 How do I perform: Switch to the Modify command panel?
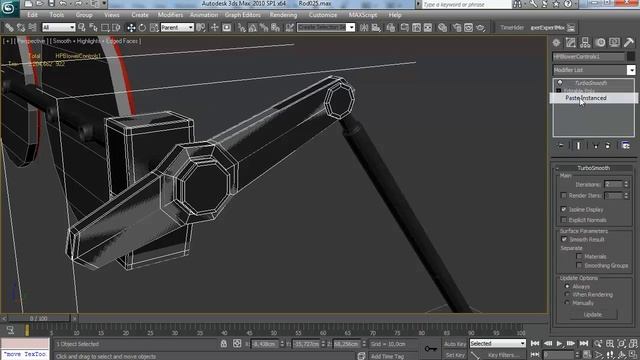tap(571, 42)
